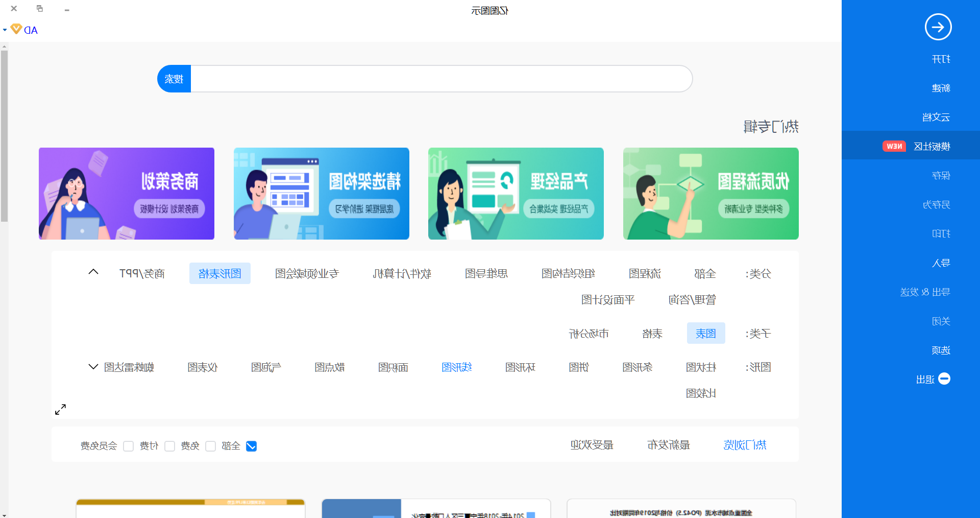Select the 图形表格 category

(x=220, y=273)
